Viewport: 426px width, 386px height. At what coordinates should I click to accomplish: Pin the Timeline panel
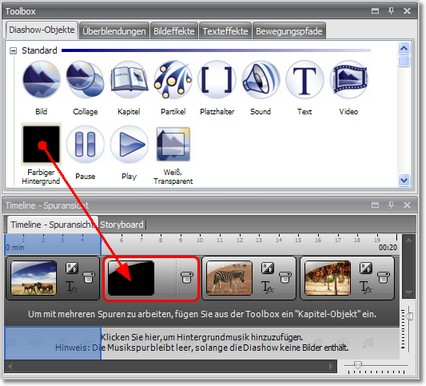coord(391,205)
